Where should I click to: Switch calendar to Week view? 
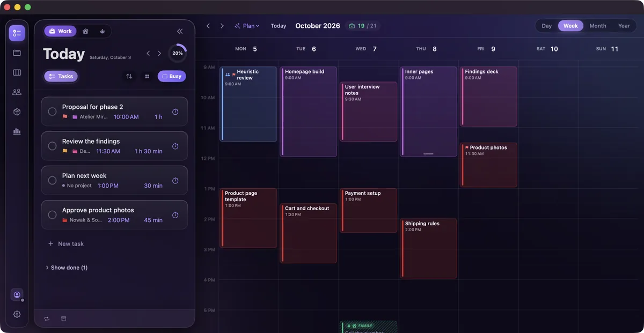point(570,26)
